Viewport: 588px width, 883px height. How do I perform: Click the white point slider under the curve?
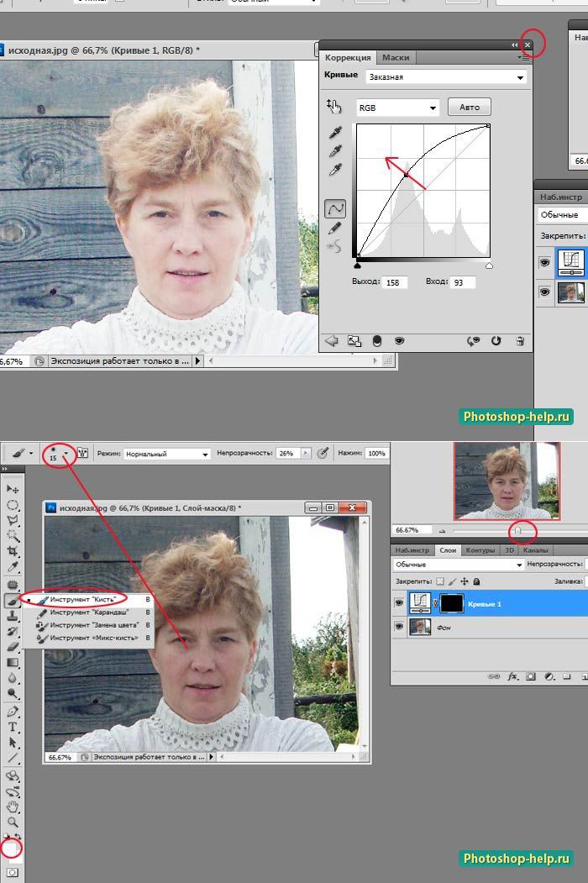click(x=489, y=265)
